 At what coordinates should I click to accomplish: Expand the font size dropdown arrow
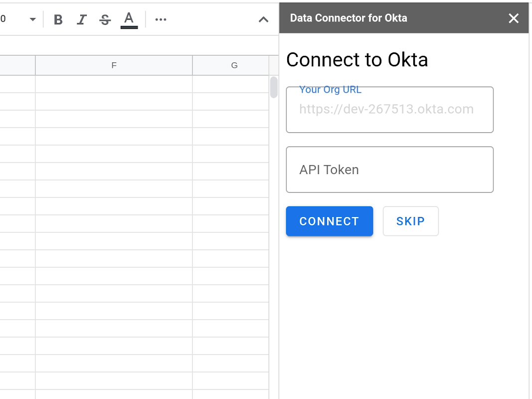(33, 19)
